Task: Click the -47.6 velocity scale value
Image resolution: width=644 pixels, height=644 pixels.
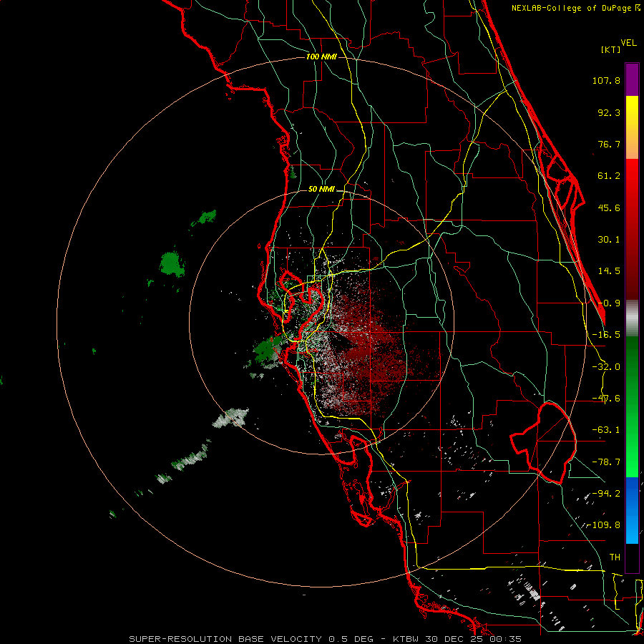Action: point(606,399)
